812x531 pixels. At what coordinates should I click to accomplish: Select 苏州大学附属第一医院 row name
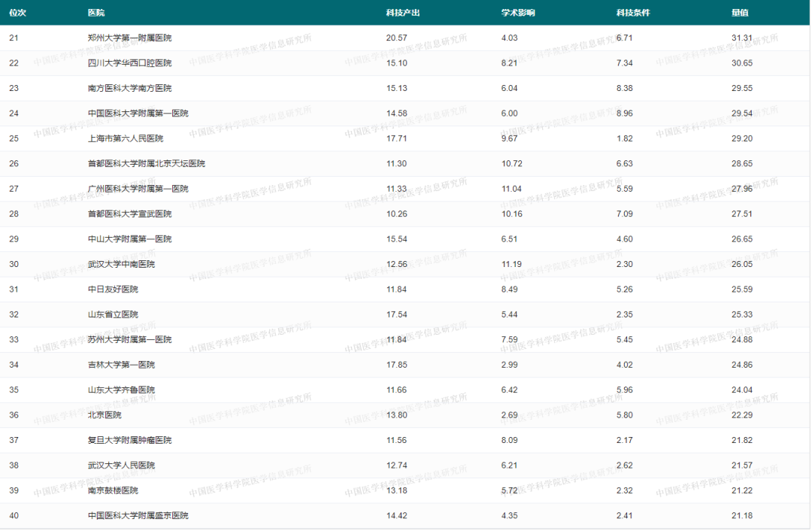coord(130,339)
